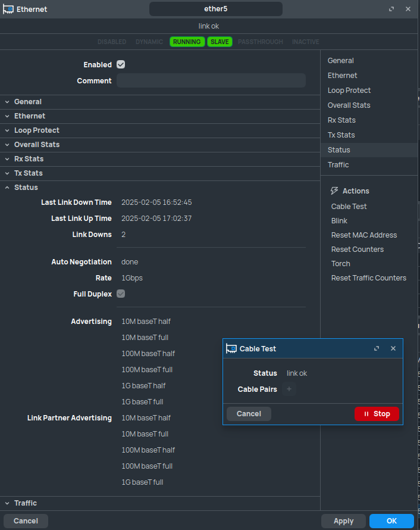Close the Cable Test dialog
Image resolution: width=420 pixels, height=530 pixels.
point(393,348)
